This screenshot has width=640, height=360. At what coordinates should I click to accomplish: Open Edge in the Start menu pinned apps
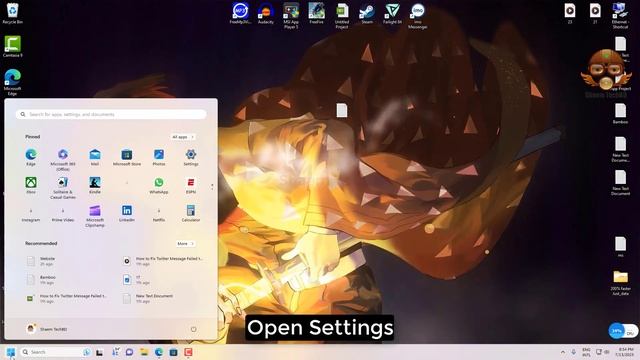click(31, 157)
